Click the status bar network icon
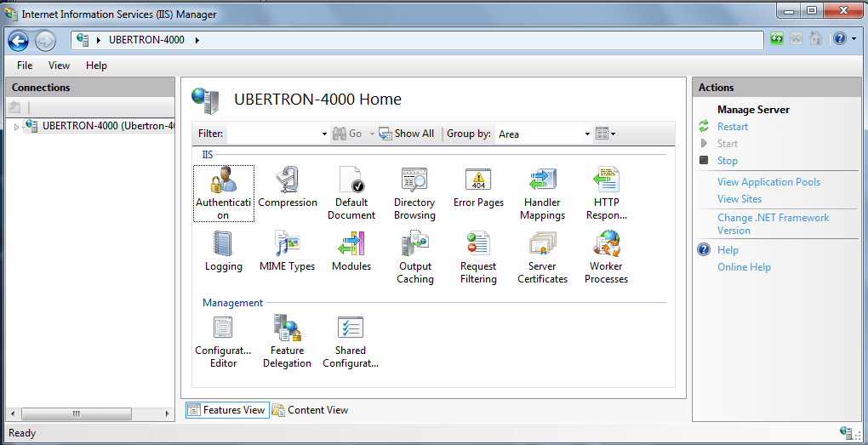The width and height of the screenshot is (868, 445). pyautogui.click(x=847, y=432)
